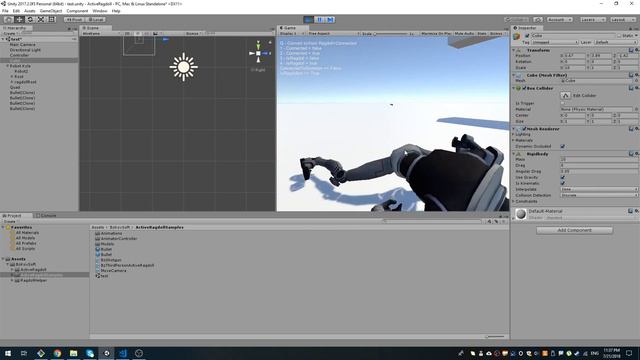
Task: Toggle the Use Gravity checkbox
Action: point(562,178)
